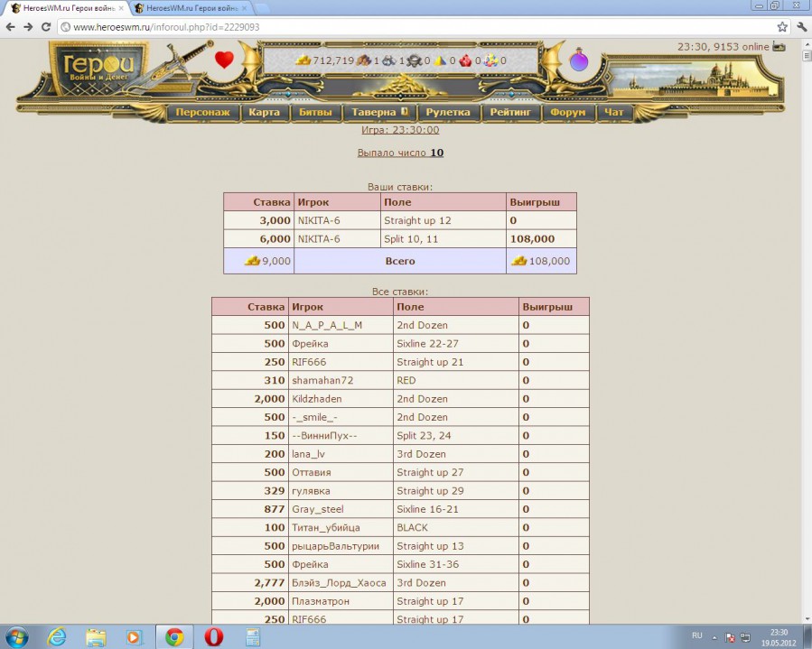Viewport: 812px width, 649px height.
Task: Open NIKITA-6 profile in Straight up 12 row
Action: click(319, 220)
